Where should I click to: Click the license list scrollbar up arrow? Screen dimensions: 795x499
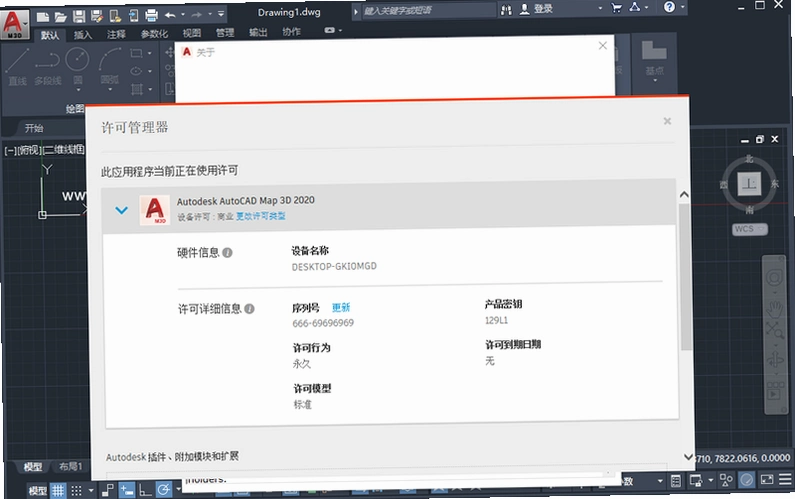pos(684,194)
